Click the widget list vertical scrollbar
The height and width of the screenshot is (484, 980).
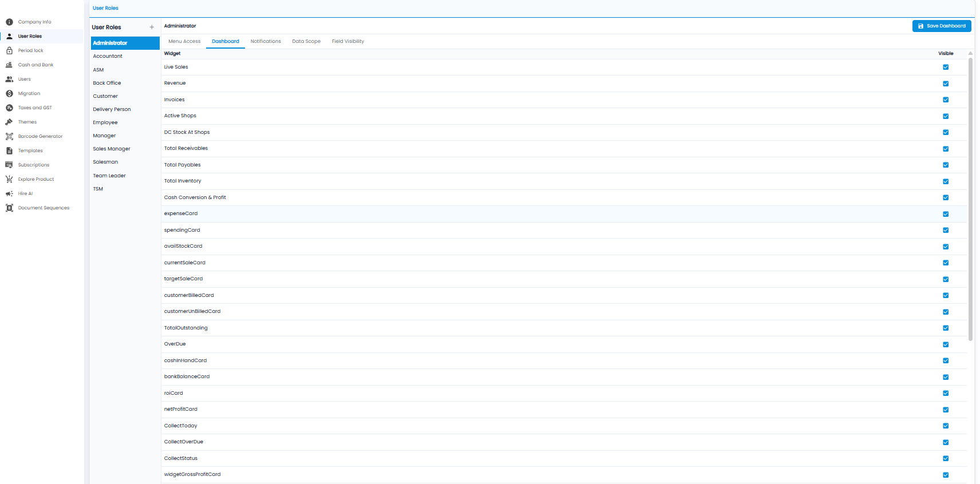(x=970, y=199)
